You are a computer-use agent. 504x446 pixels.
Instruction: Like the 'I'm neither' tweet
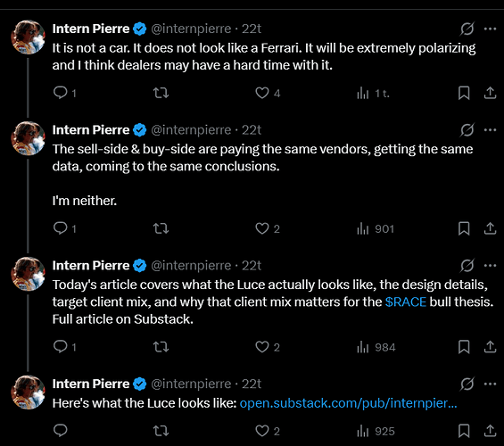[268, 228]
